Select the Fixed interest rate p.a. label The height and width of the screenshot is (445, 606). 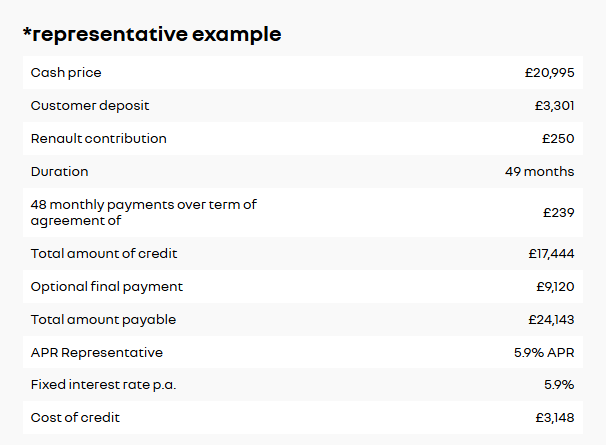(x=103, y=385)
